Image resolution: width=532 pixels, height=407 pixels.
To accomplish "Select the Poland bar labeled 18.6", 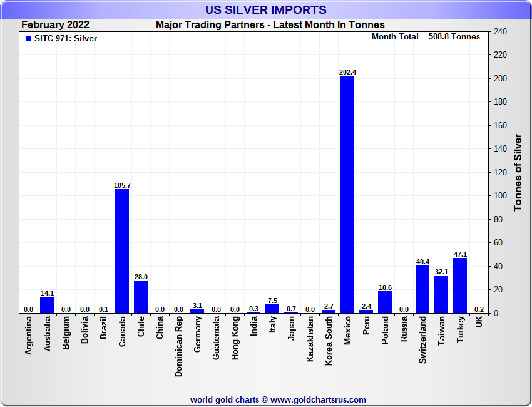I will [x=385, y=302].
